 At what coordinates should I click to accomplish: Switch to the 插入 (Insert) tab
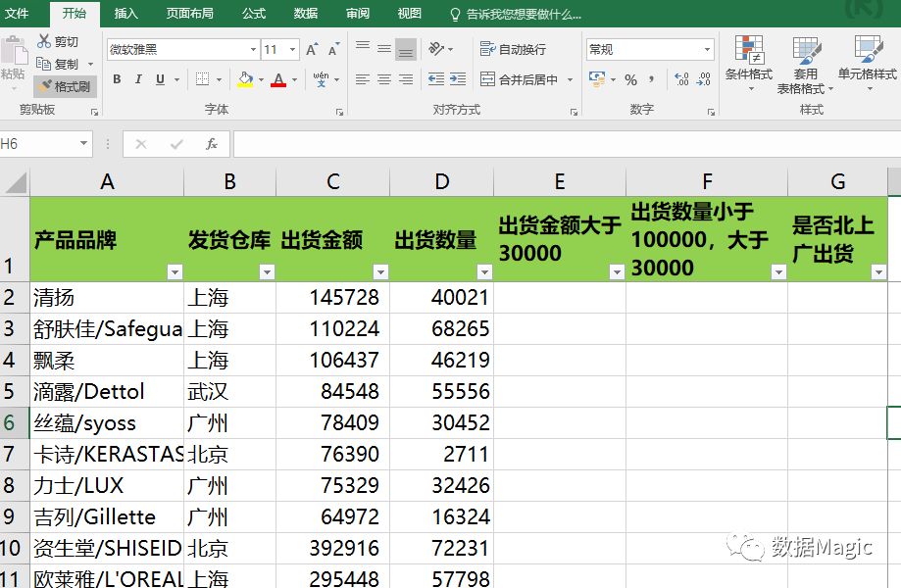tap(125, 13)
